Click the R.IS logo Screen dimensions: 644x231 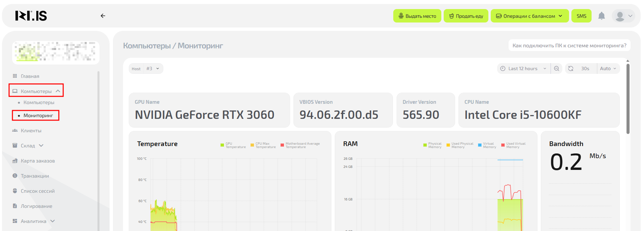pos(31,16)
